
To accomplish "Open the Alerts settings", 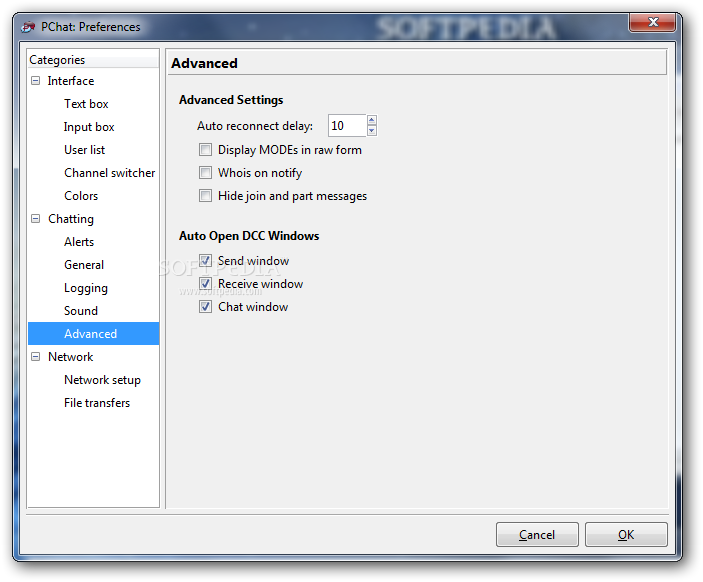I will coord(79,242).
